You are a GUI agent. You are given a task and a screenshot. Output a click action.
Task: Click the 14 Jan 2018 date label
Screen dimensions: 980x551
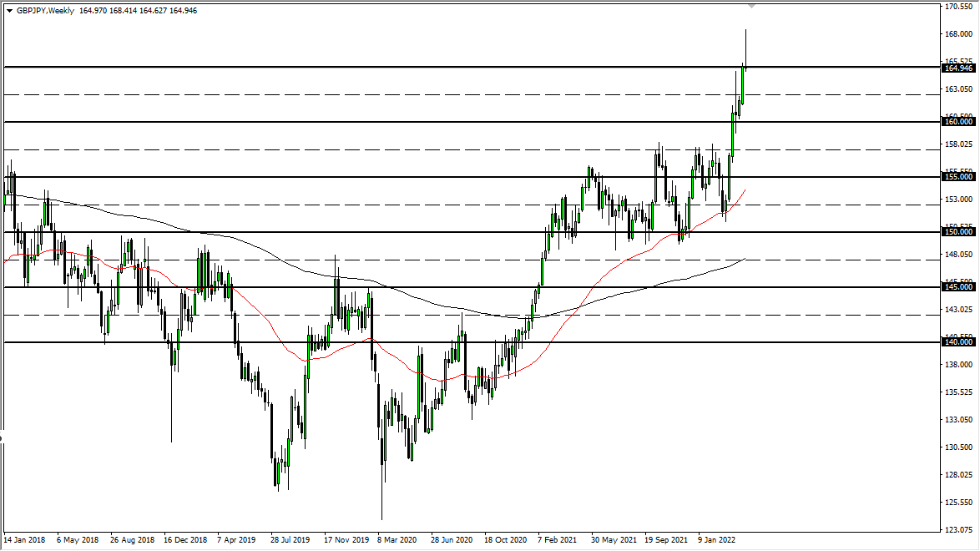click(26, 540)
